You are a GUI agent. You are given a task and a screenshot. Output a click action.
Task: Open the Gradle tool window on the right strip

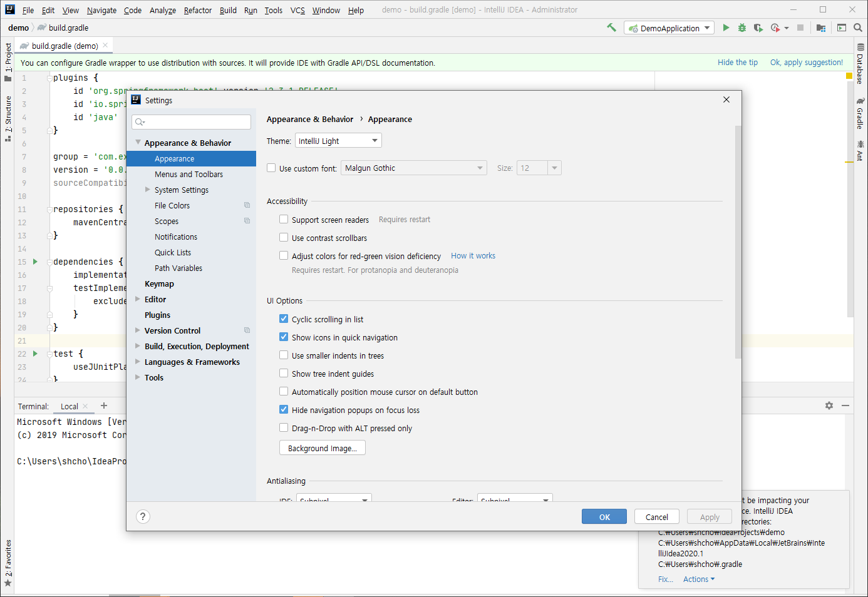coord(860,113)
